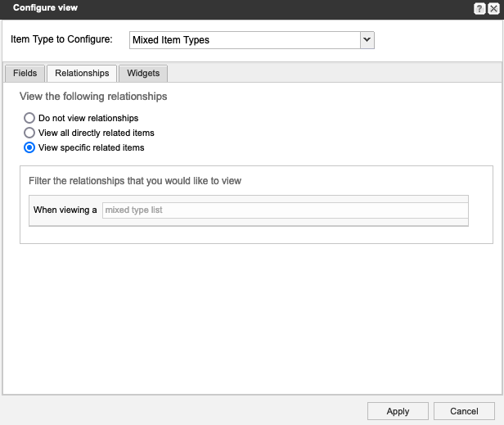The width and height of the screenshot is (504, 425).
Task: Click the Mixed Item Types combo box field
Action: [245, 40]
